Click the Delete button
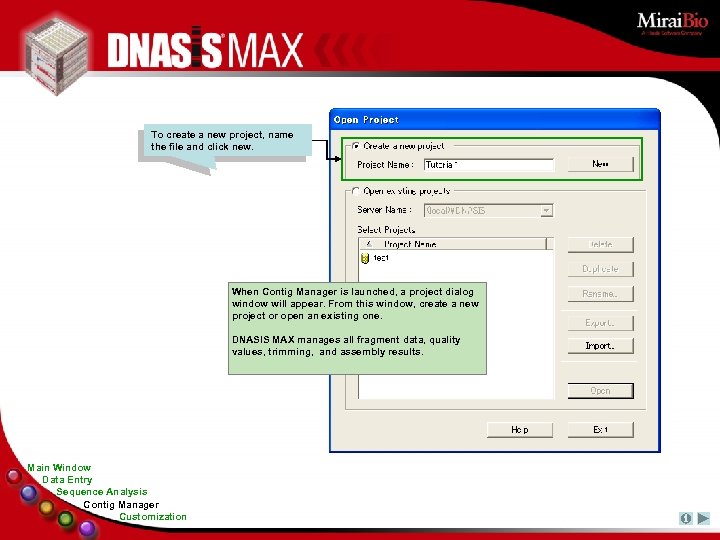 [600, 245]
